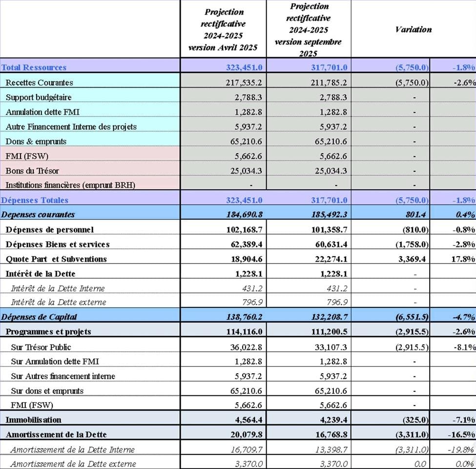This screenshot has height=469, width=476.
Task: Click the Dépenses de Capital row label
Action: pos(39,317)
